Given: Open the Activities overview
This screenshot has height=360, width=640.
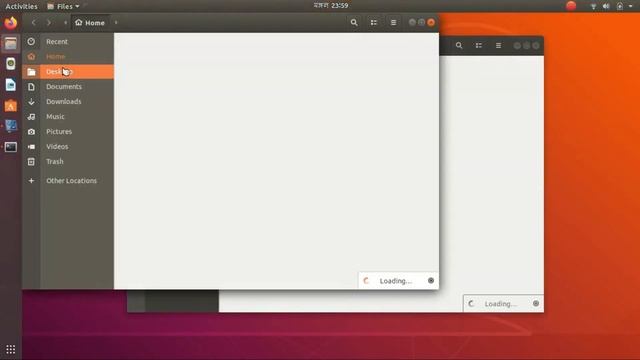Looking at the screenshot, I should pyautogui.click(x=21, y=6).
